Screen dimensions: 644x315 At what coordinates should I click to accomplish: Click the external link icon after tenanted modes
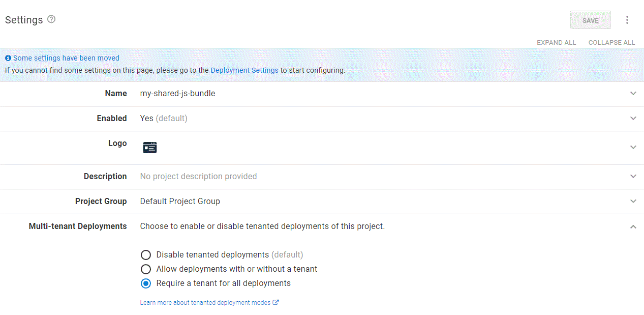tap(275, 302)
